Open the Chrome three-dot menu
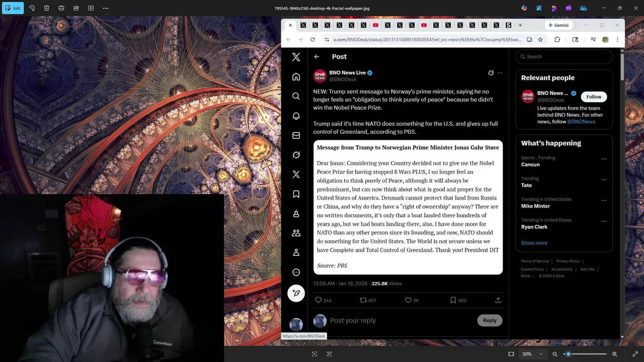This screenshot has width=644, height=362. 617,40
